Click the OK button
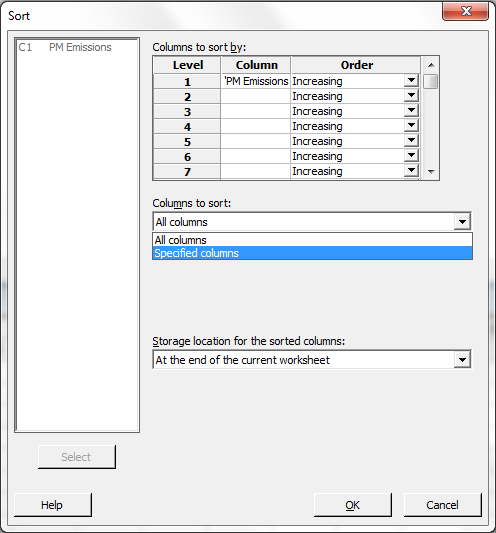 pos(353,505)
